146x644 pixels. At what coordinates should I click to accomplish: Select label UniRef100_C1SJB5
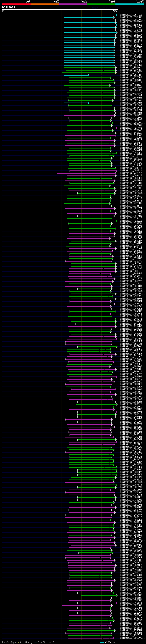point(131,165)
